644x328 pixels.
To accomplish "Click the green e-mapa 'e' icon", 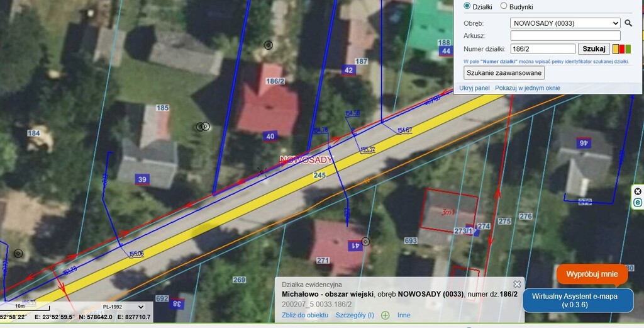I will pyautogui.click(x=638, y=203).
